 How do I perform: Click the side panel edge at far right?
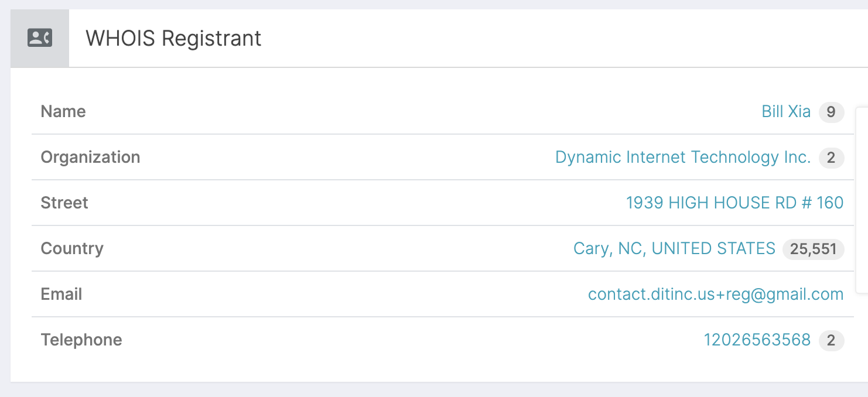862,199
